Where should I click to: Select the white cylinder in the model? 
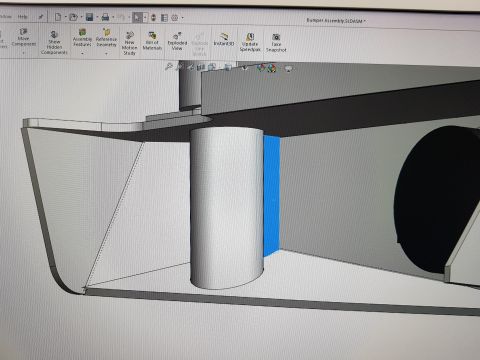tap(227, 207)
